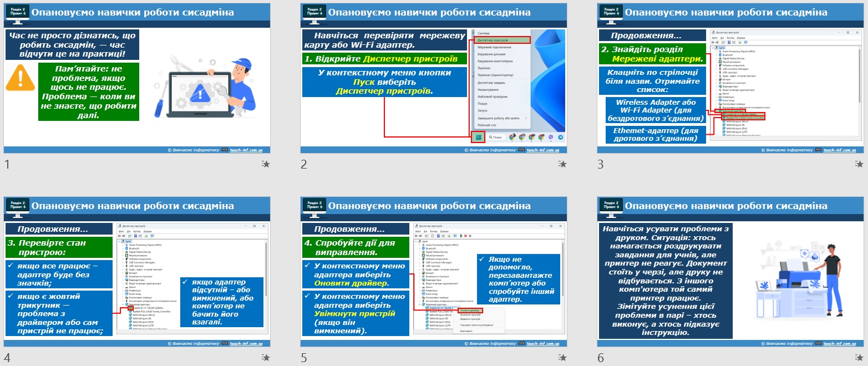868x366 pixels.
Task: Click 'Диспетчер пристроїв' entry in slide 2 context menu
Action: point(502,40)
